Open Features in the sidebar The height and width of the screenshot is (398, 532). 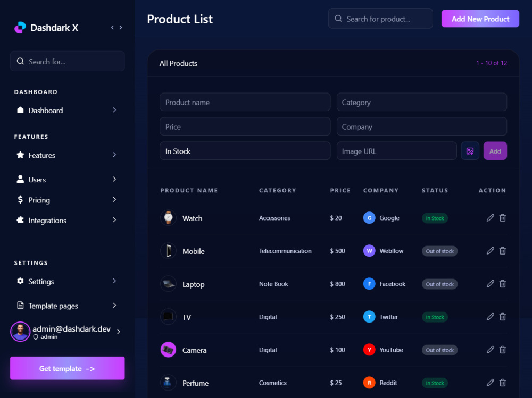67,155
